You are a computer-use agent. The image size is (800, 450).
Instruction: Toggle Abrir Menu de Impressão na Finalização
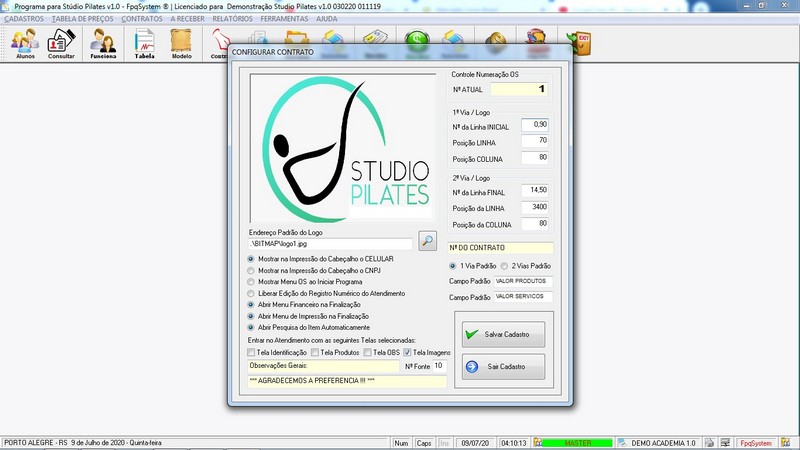click(251, 316)
